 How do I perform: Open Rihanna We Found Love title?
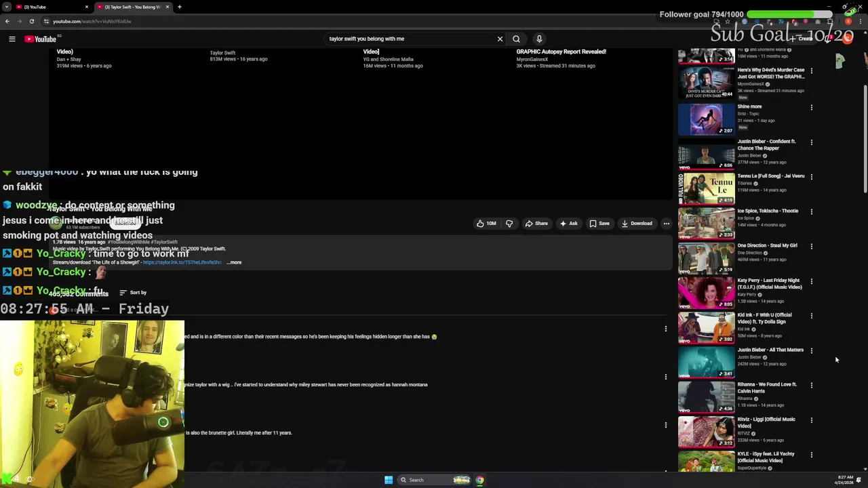(767, 388)
